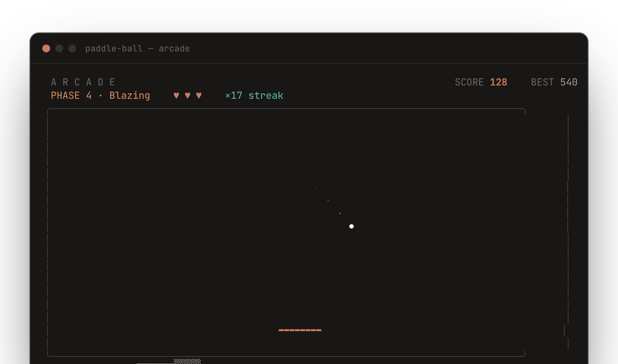Viewport: 618px width, 364px height.
Task: Click the BEST value 540
Action: coord(569,82)
